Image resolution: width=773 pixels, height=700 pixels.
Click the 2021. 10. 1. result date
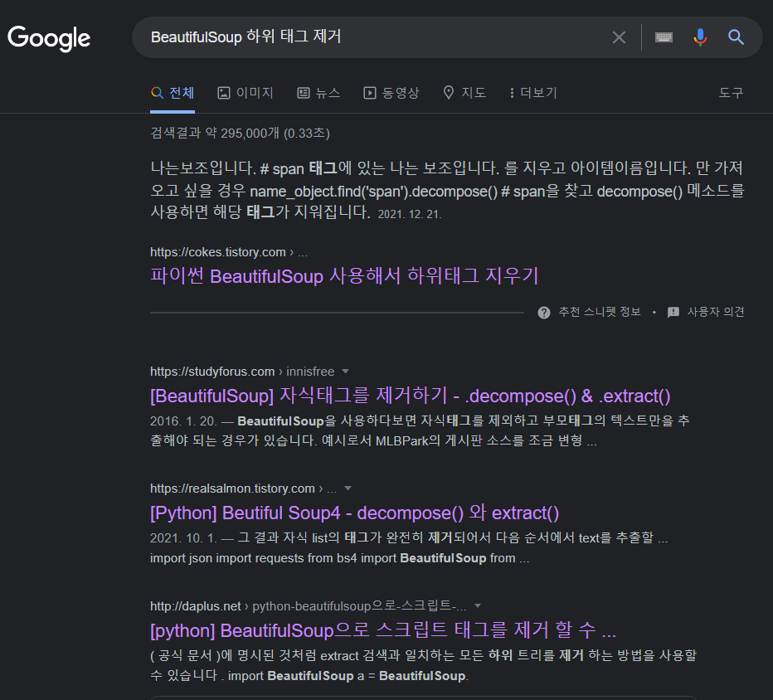[183, 537]
